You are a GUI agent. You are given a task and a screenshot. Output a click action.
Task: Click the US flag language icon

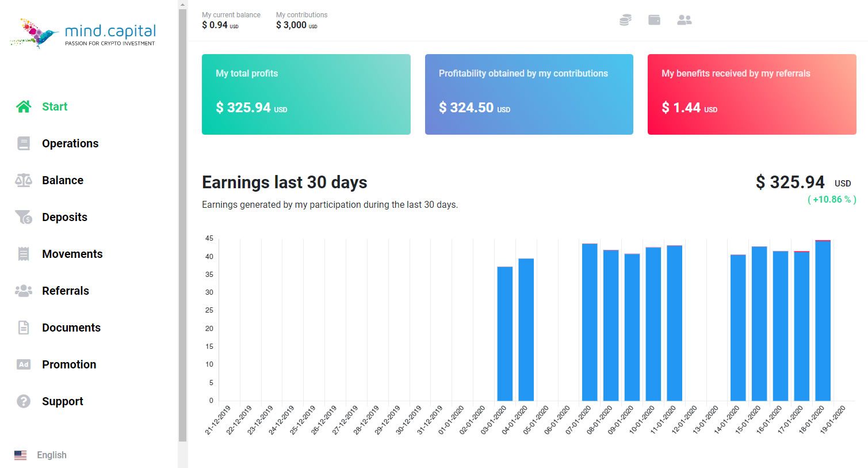pos(20,455)
